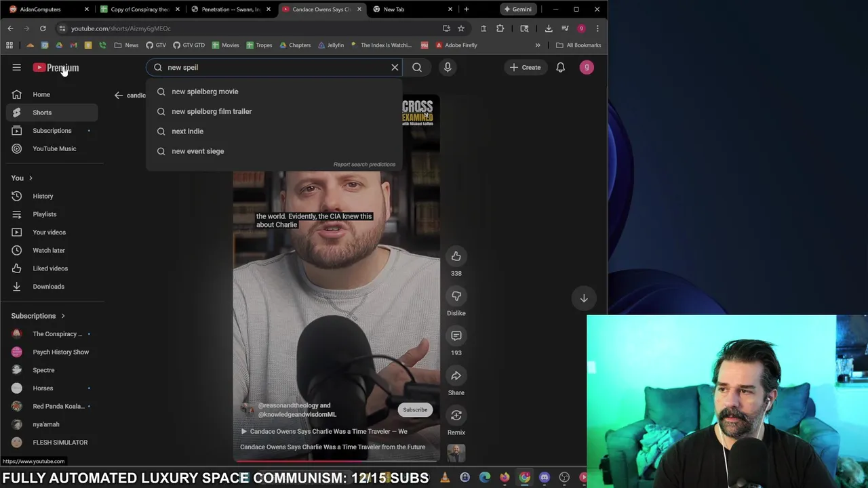Open Your videos

pos(52,232)
